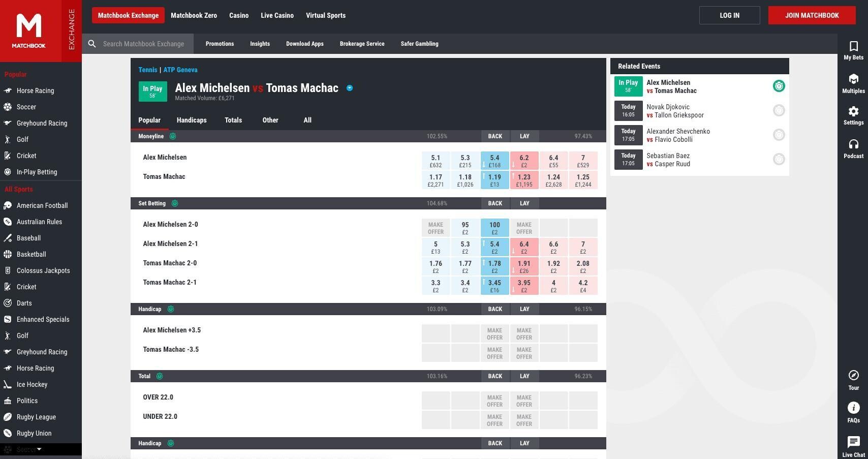Expand event dropdown next to Tomas Machac
The image size is (868, 459).
350,88
